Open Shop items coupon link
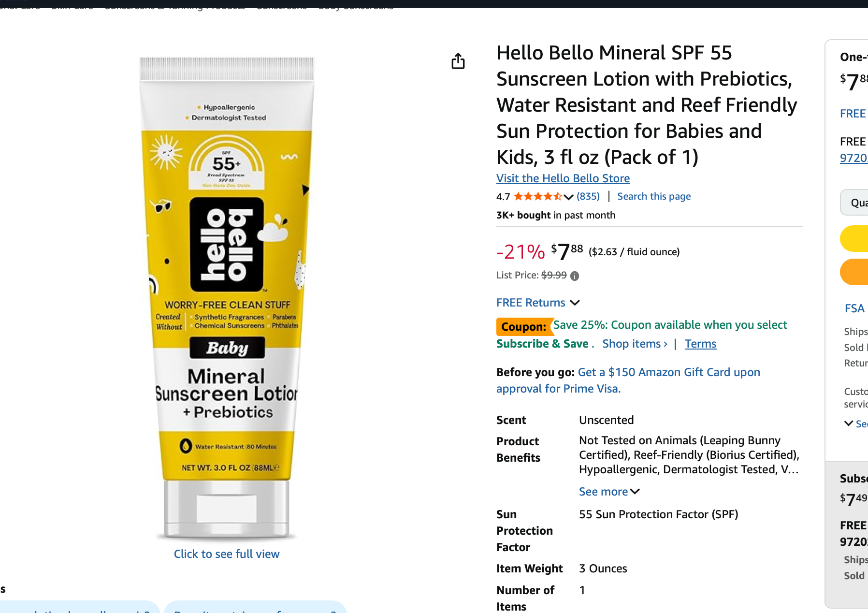Image resolution: width=868 pixels, height=613 pixels. [x=635, y=344]
